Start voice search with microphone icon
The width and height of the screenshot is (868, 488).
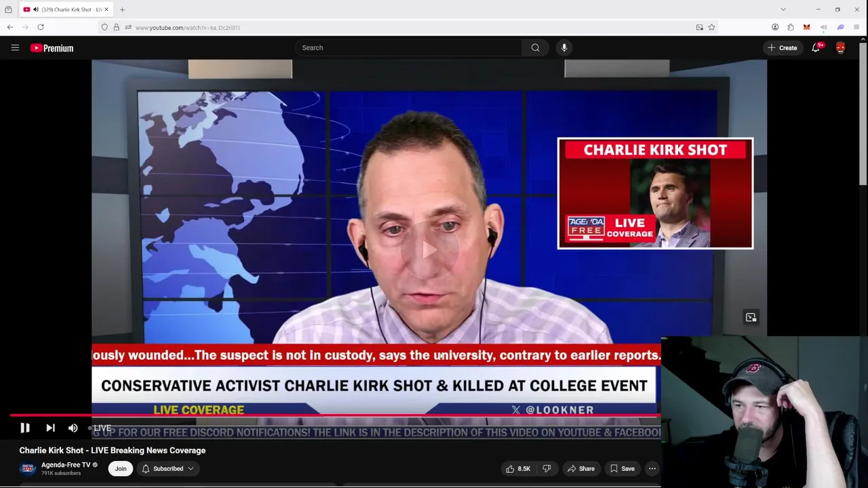coord(564,47)
